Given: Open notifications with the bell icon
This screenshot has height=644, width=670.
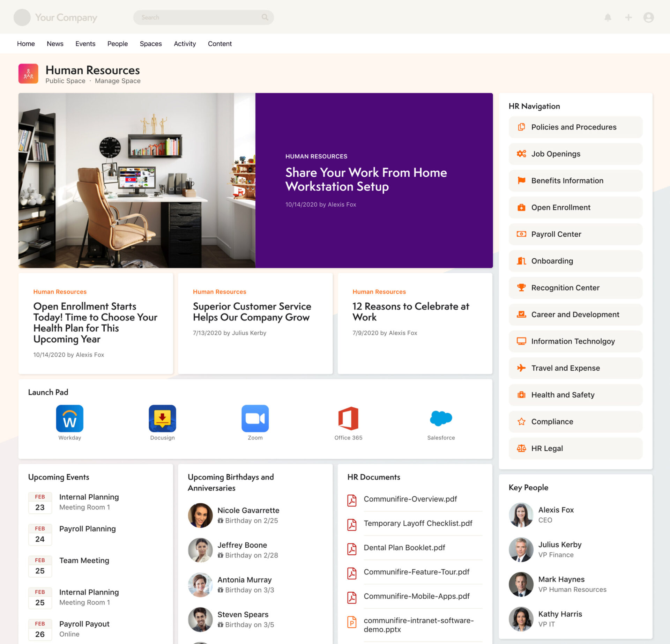Looking at the screenshot, I should click(x=608, y=17).
